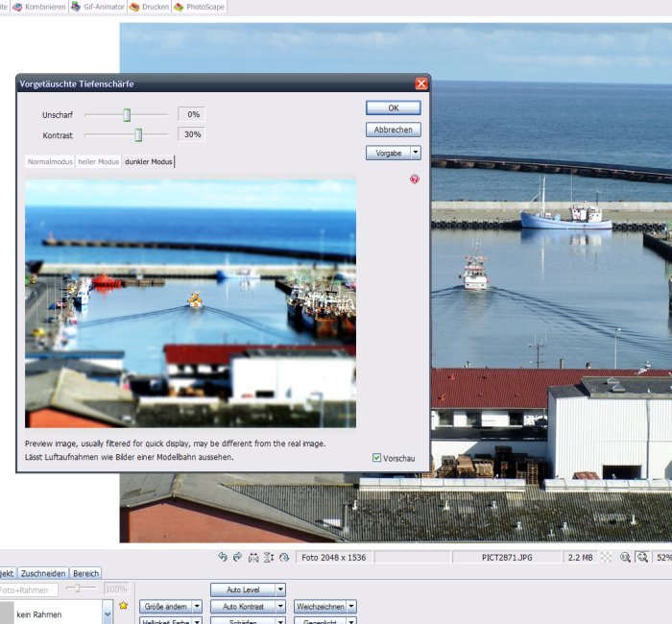Click the undo arrow icon
Viewport: 672px width, 624px height.
tap(223, 557)
